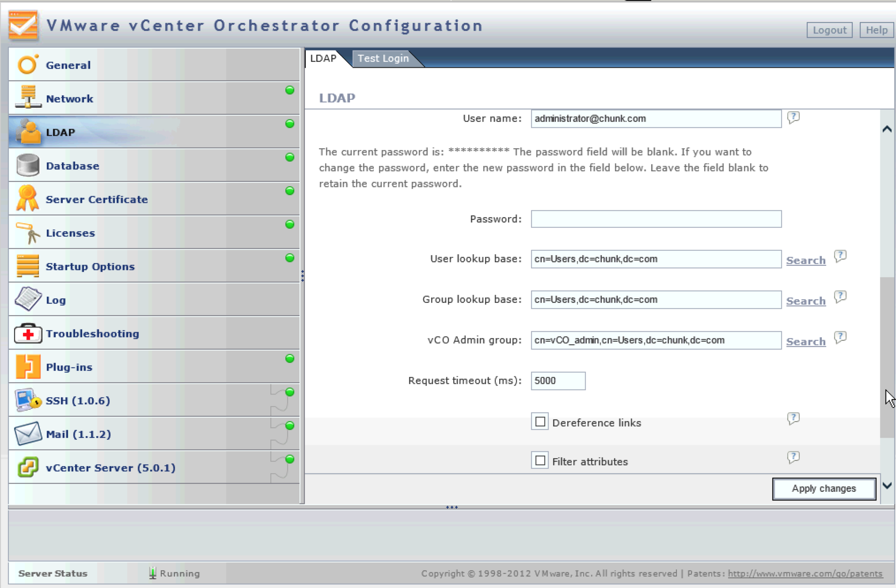896x588 pixels.
Task: Click Search link for vCO Admin group
Action: click(805, 342)
